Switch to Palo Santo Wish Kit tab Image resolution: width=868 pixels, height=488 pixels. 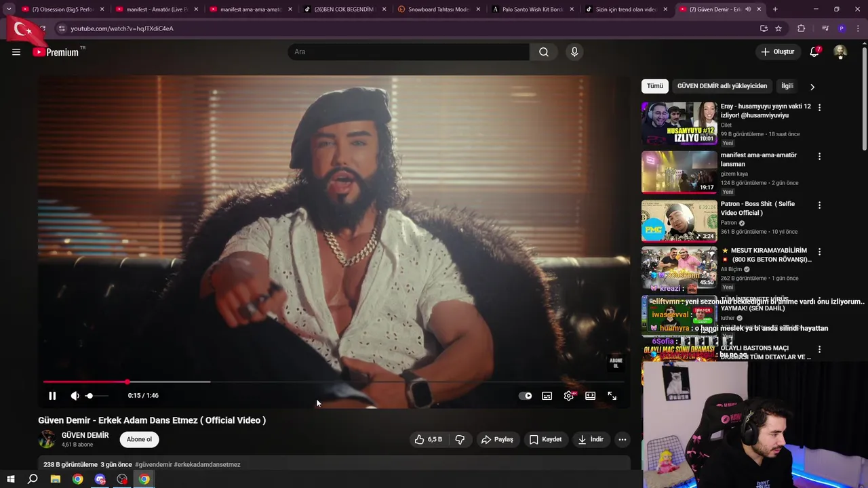(x=532, y=9)
